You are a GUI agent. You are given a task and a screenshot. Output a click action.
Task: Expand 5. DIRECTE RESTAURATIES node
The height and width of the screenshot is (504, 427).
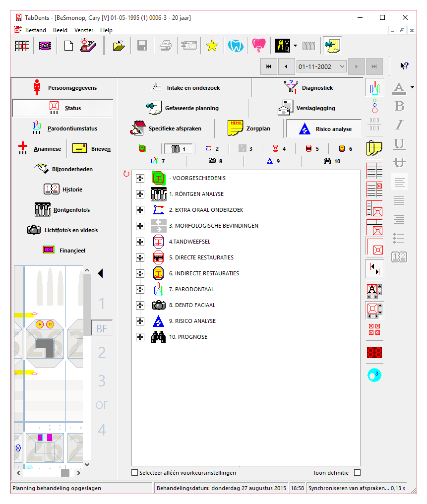140,257
